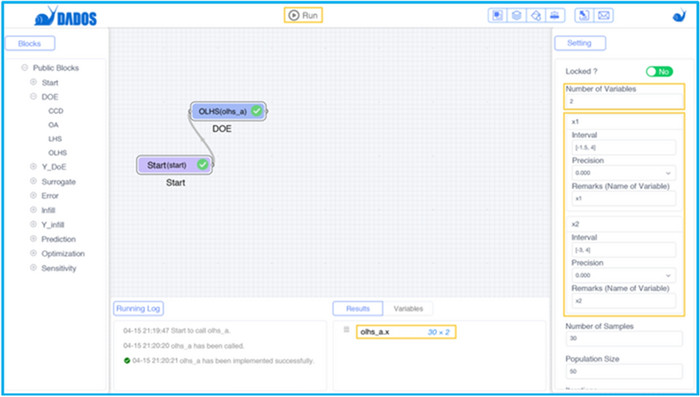This screenshot has height=397, width=700.
Task: Open the x1 Precision dropdown
Action: [624, 173]
